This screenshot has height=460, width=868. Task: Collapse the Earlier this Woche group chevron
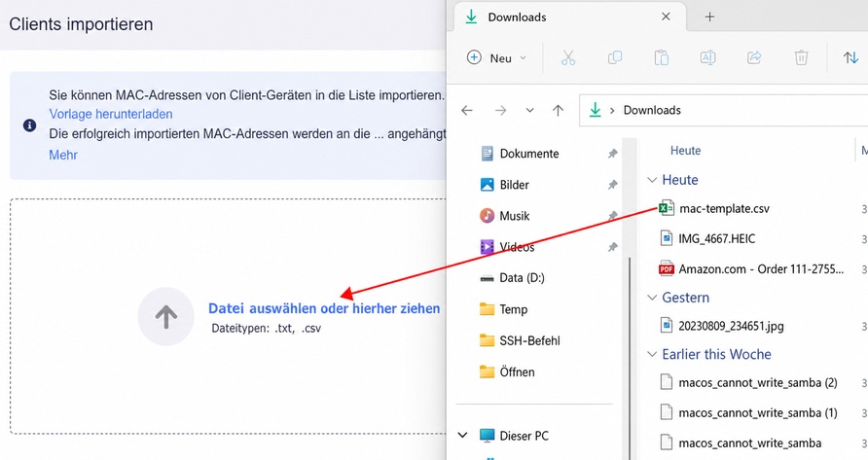coord(652,354)
